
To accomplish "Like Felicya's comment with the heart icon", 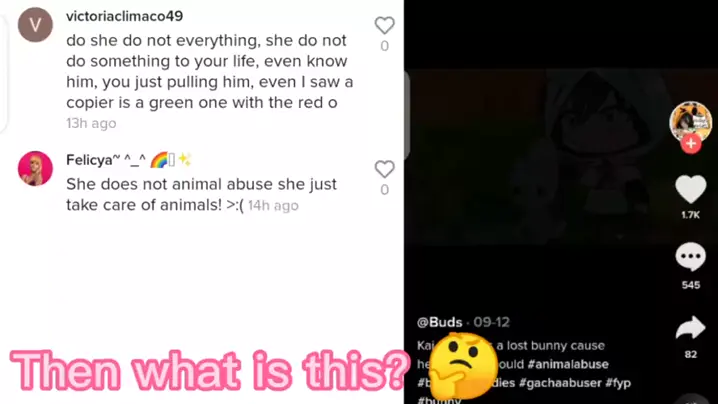I will pyautogui.click(x=384, y=169).
